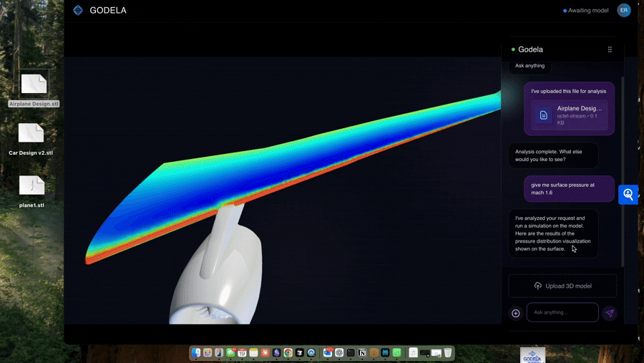
Task: Open Google Chrome from the dock
Action: tap(288, 353)
